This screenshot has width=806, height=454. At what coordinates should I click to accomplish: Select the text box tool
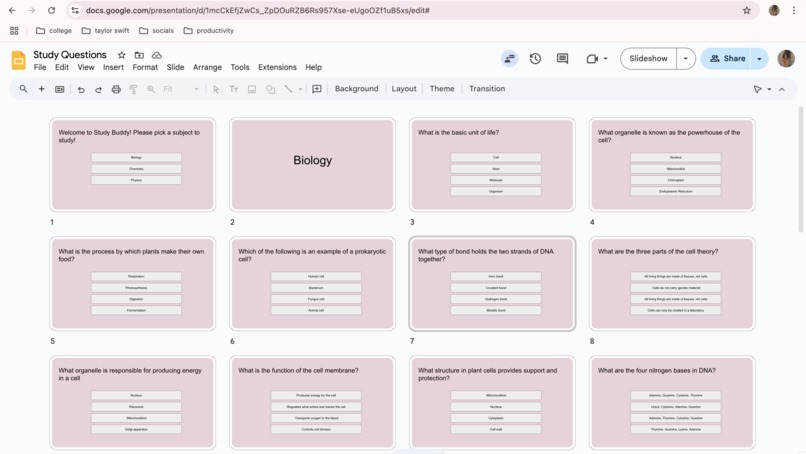pyautogui.click(x=233, y=89)
